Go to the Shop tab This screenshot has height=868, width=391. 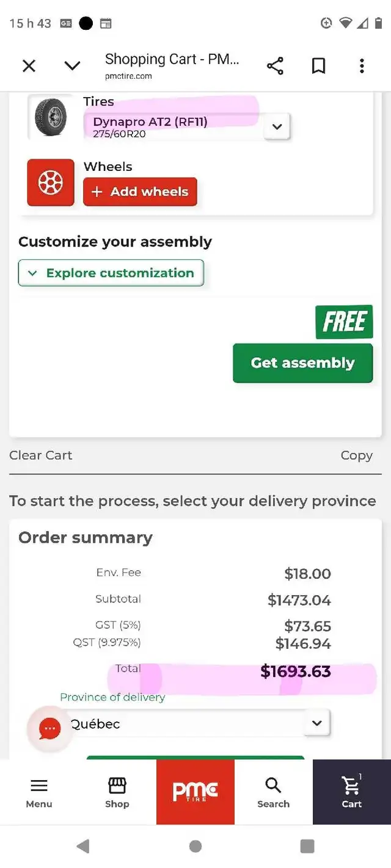[x=117, y=792]
